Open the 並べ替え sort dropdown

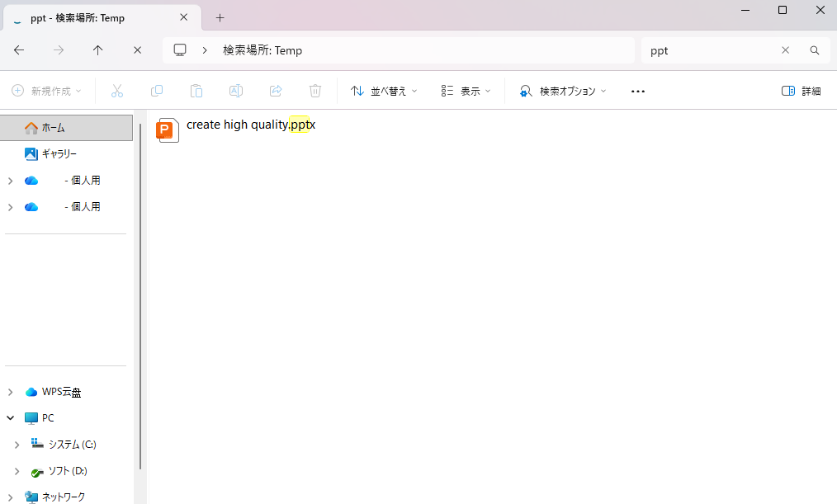[384, 91]
